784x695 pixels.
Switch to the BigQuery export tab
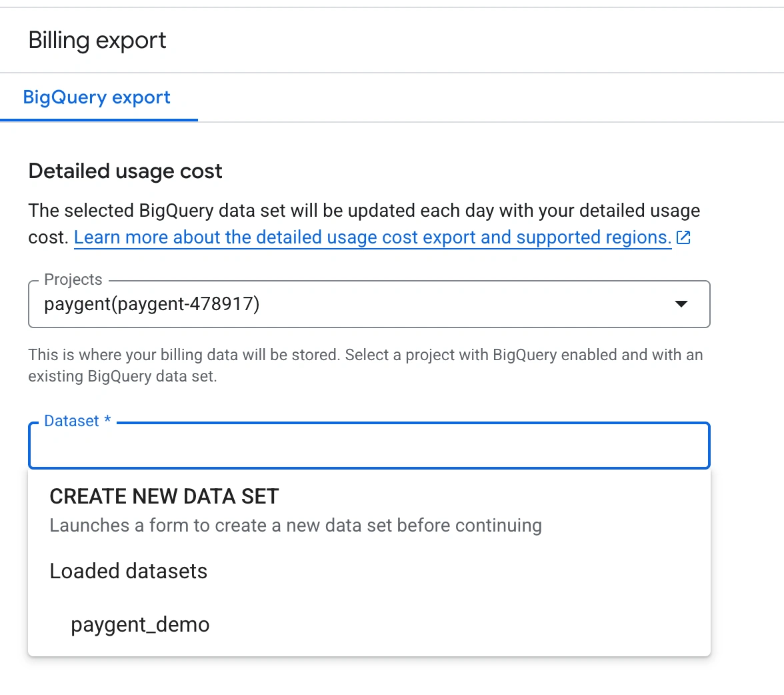tap(97, 97)
